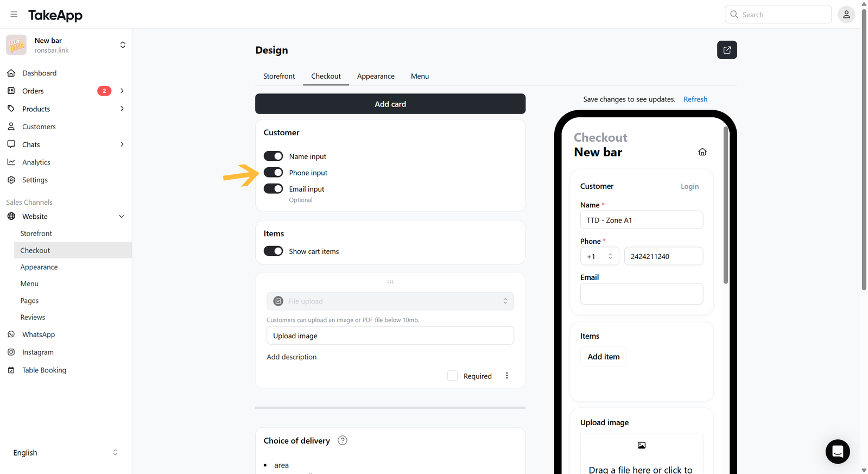Click the New bar store logo thumbnail

coord(16,45)
